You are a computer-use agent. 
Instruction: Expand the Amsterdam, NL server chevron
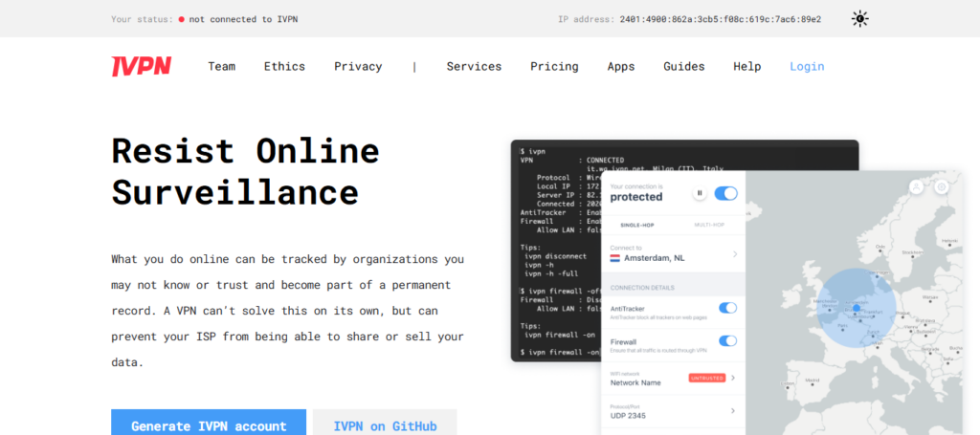(735, 254)
